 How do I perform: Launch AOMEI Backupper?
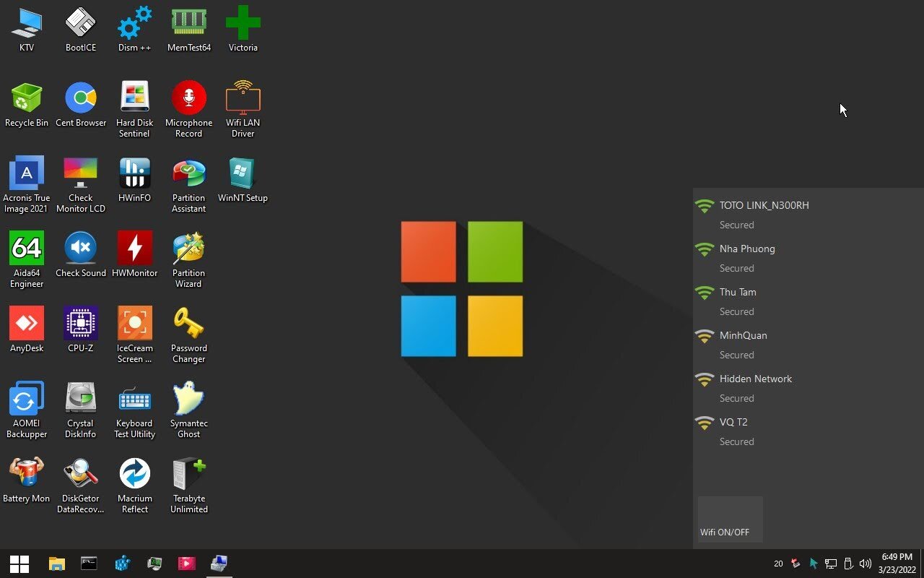pyautogui.click(x=27, y=410)
